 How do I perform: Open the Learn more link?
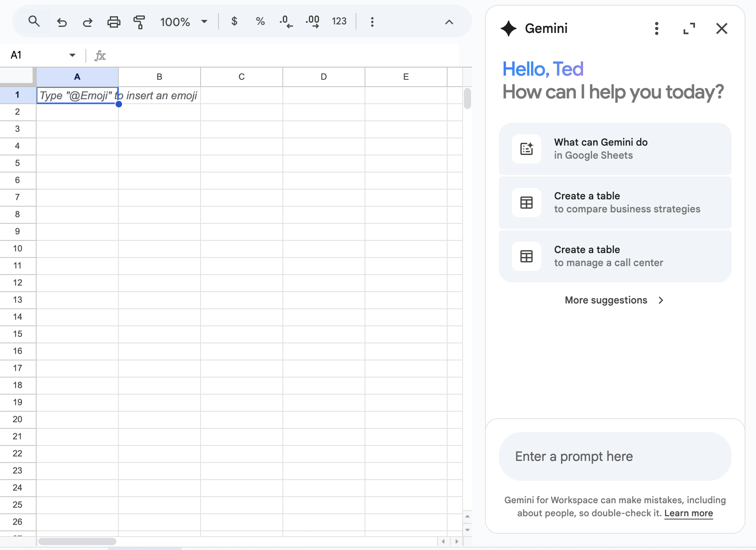click(x=688, y=513)
